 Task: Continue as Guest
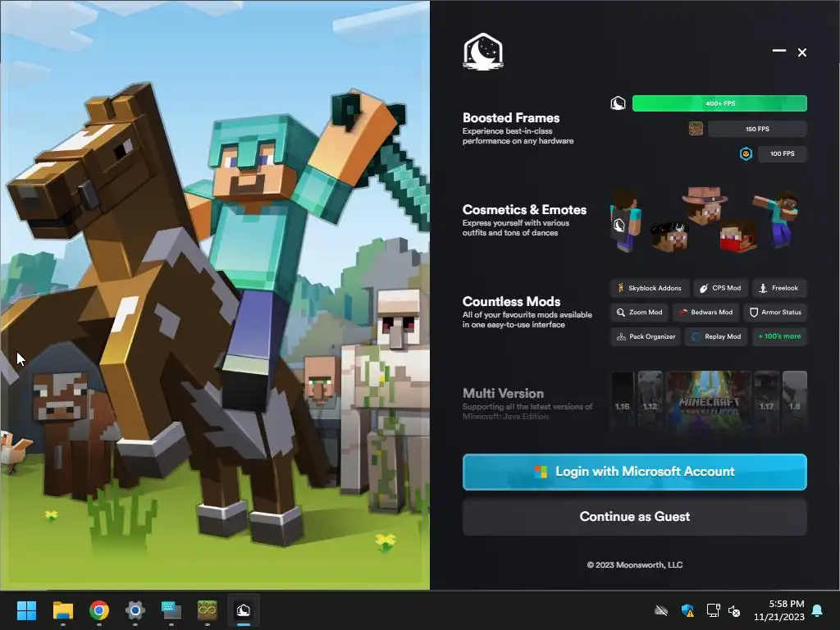click(634, 517)
